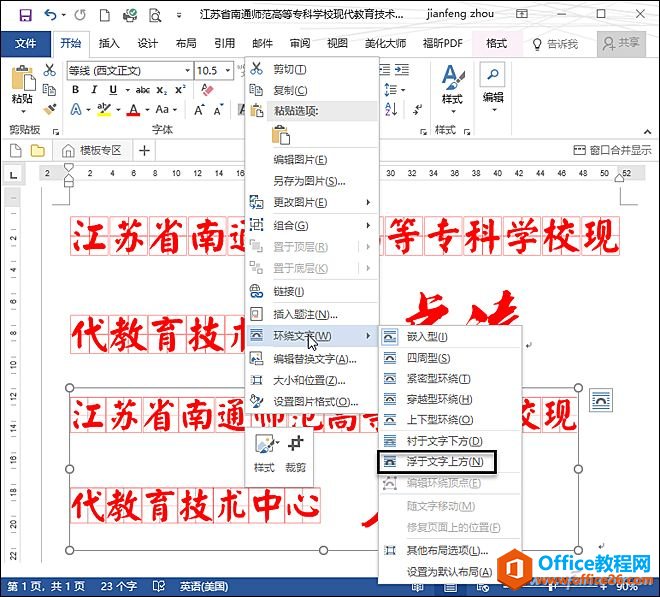Open the font size 10.5 dropdown
Screen dimensions: 660x597
[228, 70]
